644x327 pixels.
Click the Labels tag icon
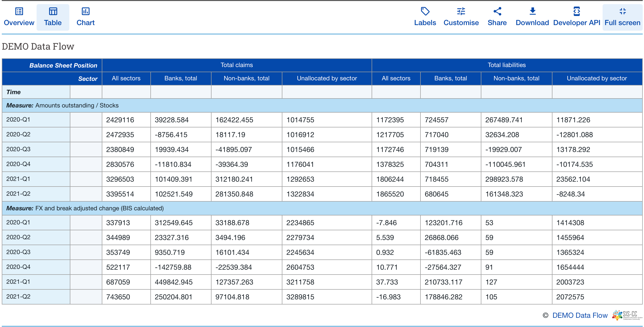coord(425,12)
